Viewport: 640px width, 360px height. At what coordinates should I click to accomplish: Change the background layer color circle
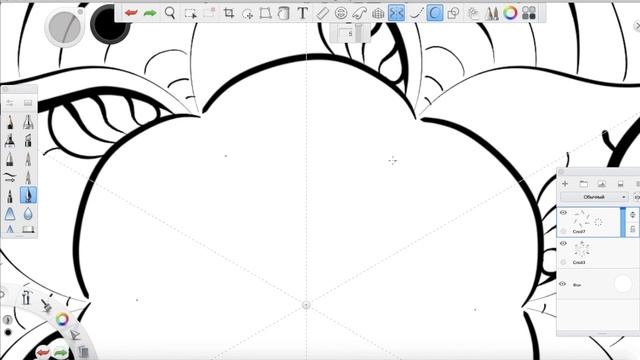coord(623,284)
